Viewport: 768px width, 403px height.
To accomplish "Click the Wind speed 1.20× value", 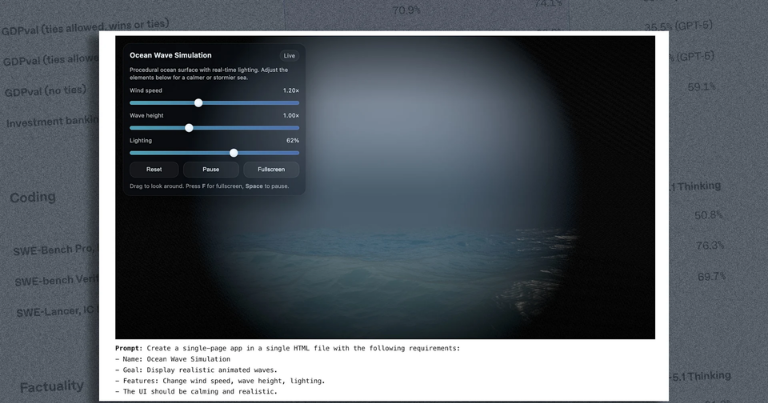I will click(x=291, y=91).
